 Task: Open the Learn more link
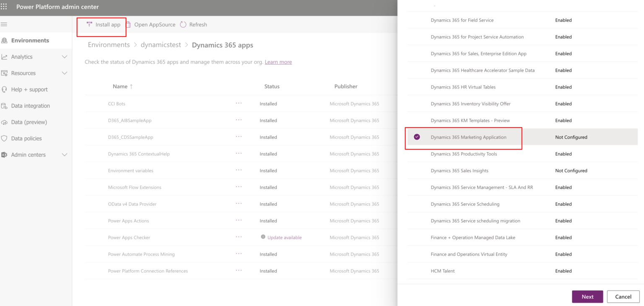coord(278,62)
